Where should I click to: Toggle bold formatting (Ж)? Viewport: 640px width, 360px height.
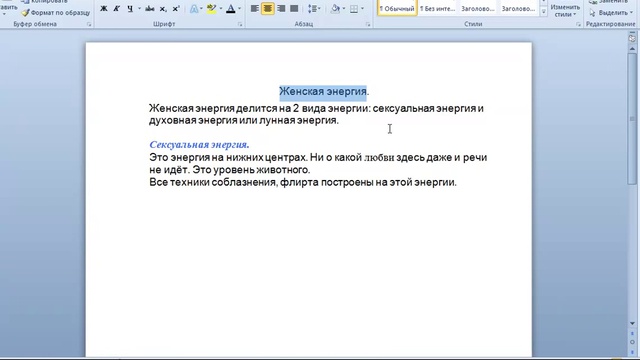point(104,9)
